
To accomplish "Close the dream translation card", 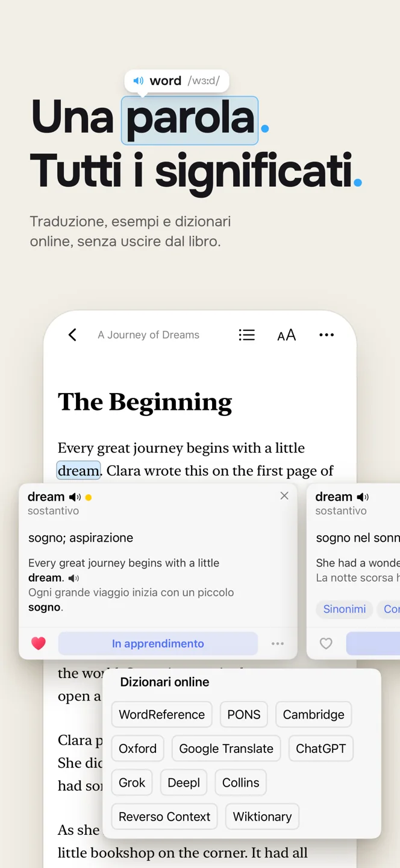I will tap(284, 495).
